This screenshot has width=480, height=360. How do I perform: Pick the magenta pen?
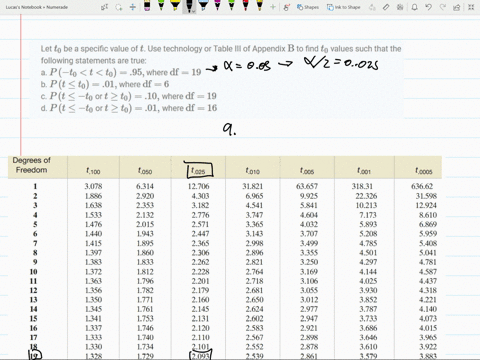[x=217, y=6]
